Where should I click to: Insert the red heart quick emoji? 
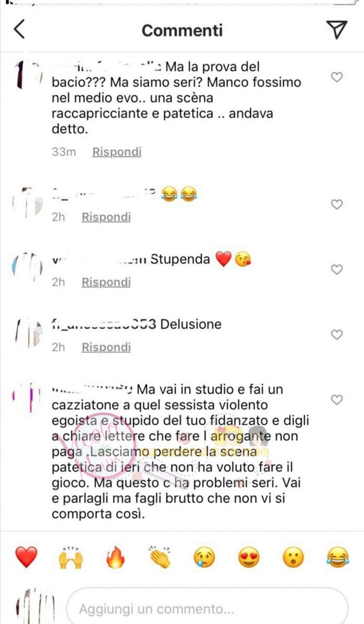(26, 557)
